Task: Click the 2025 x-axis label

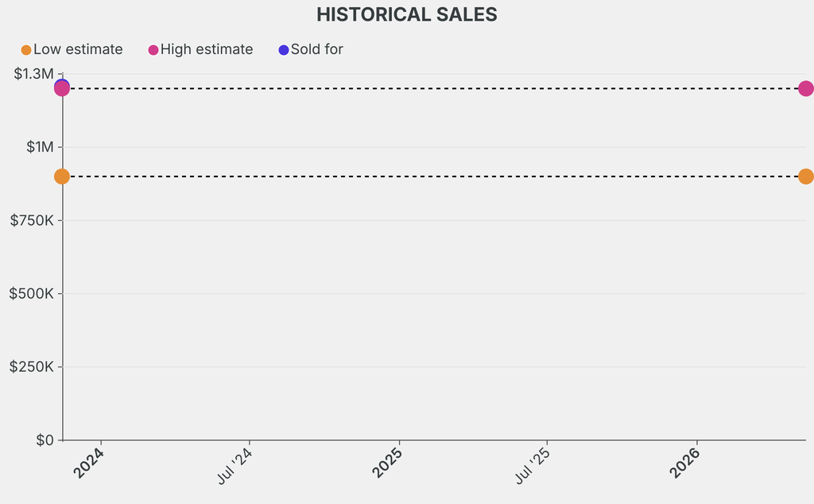Action: [386, 464]
